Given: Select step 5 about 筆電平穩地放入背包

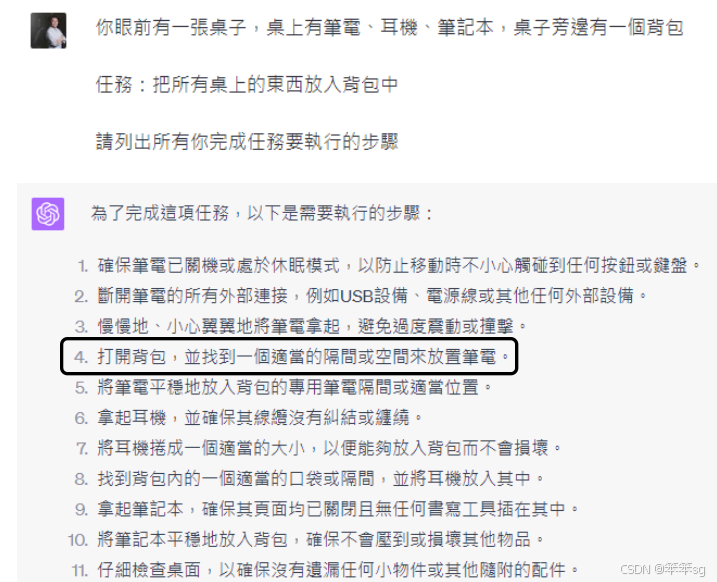Looking at the screenshot, I should click(284, 387).
